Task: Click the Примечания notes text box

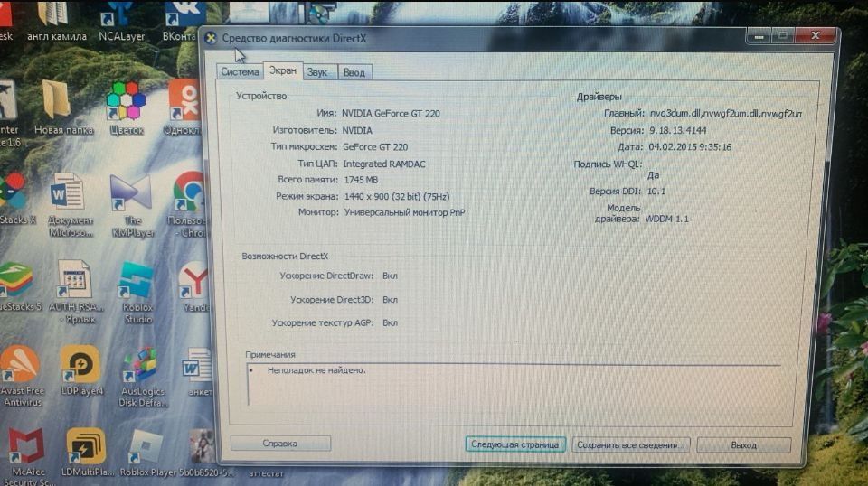Action: [x=513, y=385]
